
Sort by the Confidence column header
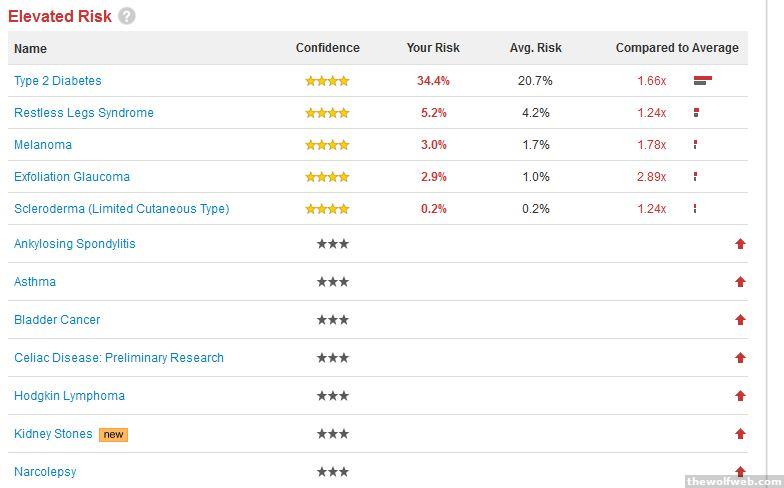[x=327, y=48]
